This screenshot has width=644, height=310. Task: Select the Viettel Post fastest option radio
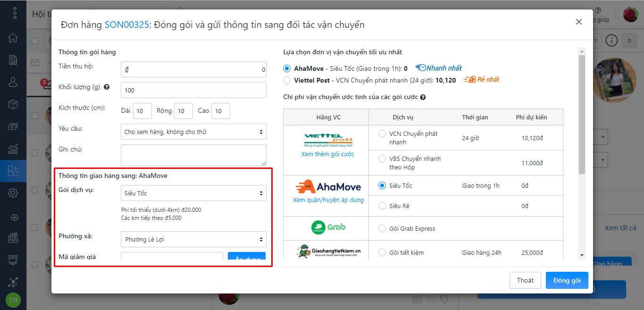point(287,80)
